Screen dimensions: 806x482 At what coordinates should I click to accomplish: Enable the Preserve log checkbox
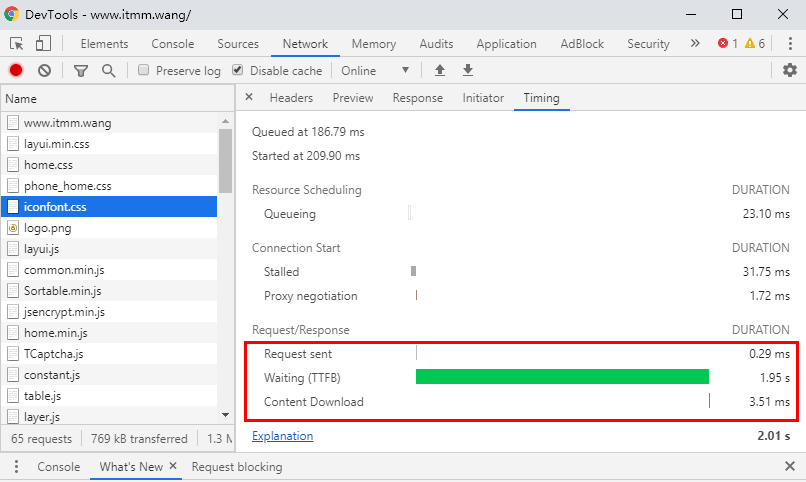click(143, 70)
